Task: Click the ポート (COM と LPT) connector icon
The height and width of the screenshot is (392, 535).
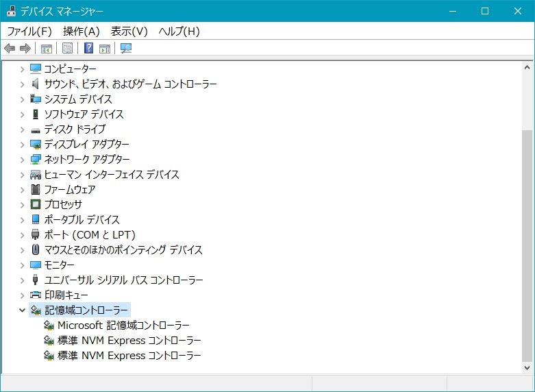Action: tap(36, 234)
